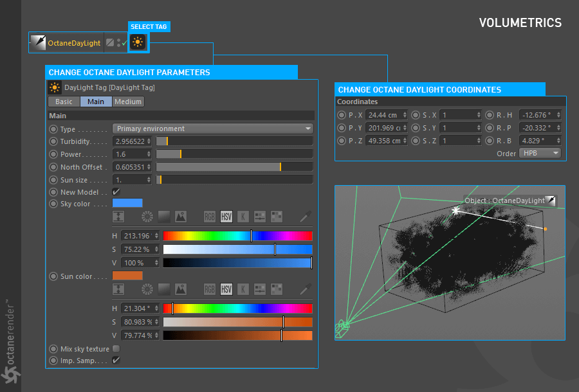Switch Sky color to RGB mode
This screenshot has height=392, width=579.
209,217
